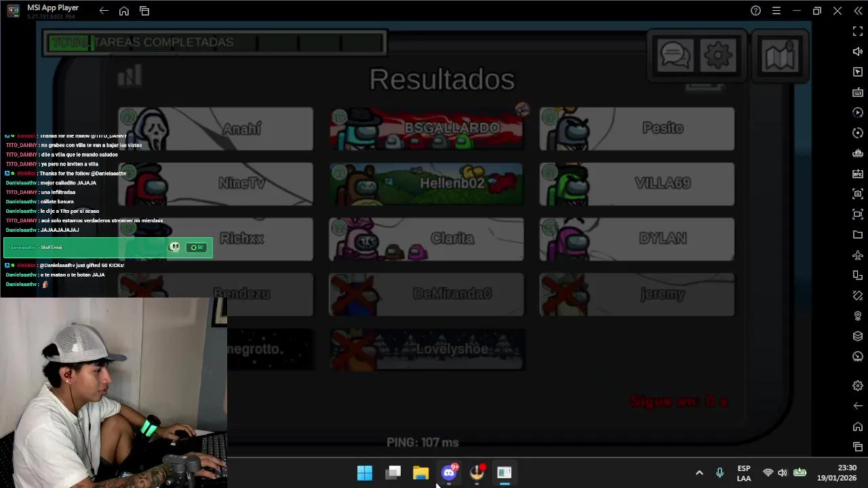Select player card Clarita
This screenshot has height=488, width=868.
(427, 239)
